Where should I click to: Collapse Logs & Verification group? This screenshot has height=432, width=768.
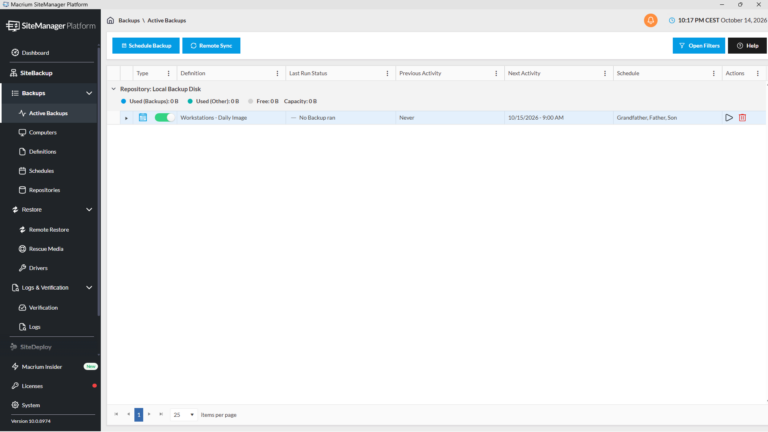(x=89, y=288)
